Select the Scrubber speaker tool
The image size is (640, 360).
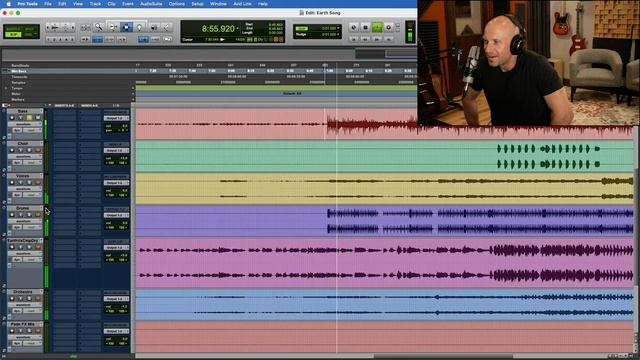(x=153, y=27)
